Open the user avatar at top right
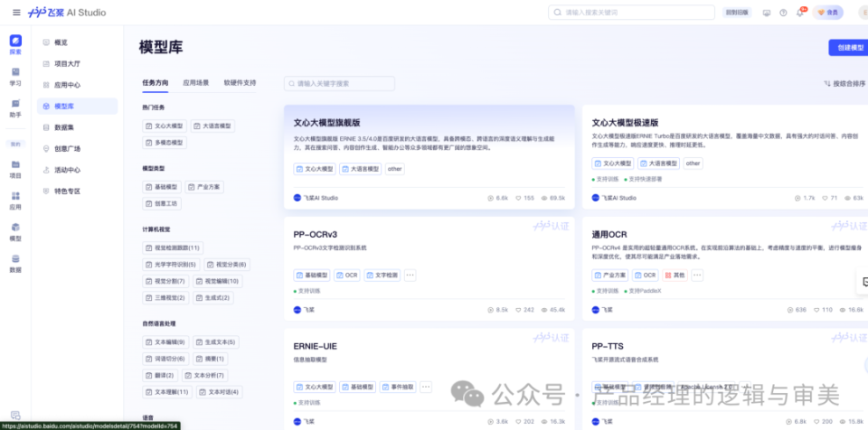This screenshot has width=868, height=430. point(863,13)
